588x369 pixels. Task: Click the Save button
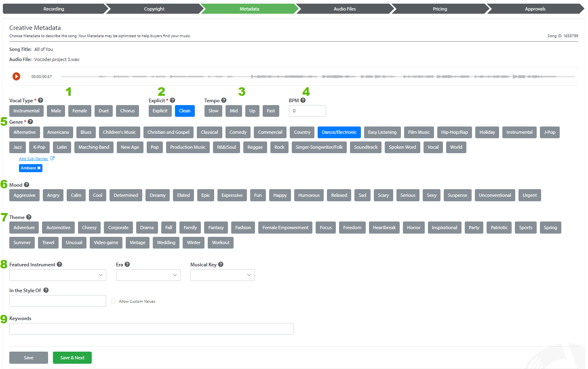[x=29, y=358]
